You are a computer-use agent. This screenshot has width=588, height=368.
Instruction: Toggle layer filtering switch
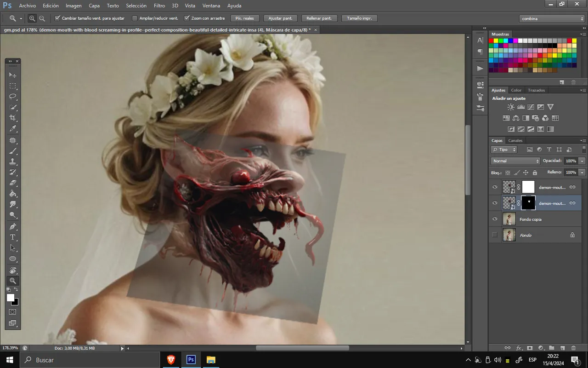pyautogui.click(x=584, y=149)
